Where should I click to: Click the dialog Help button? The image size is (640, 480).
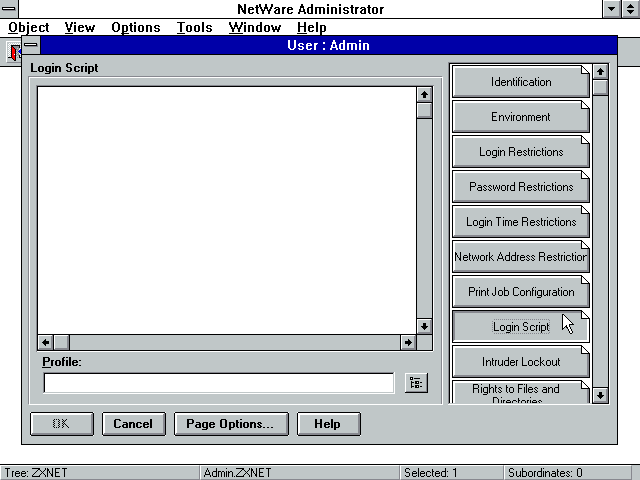click(329, 424)
